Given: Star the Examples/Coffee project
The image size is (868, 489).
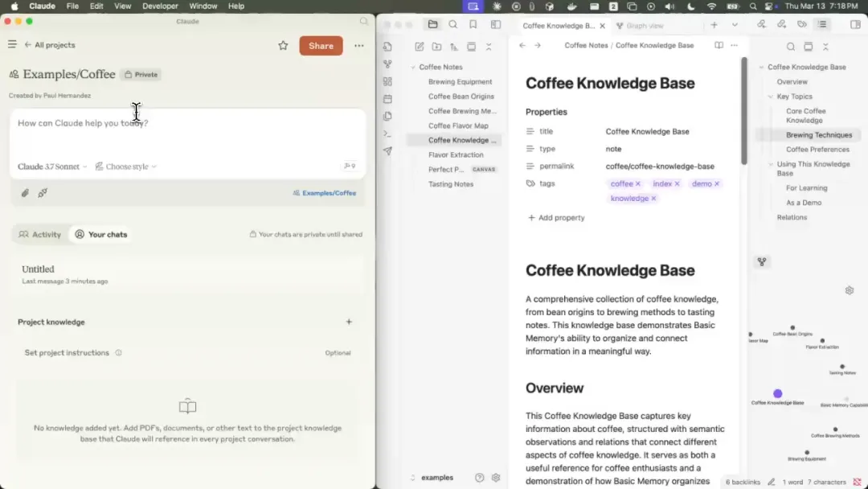Looking at the screenshot, I should tap(283, 45).
